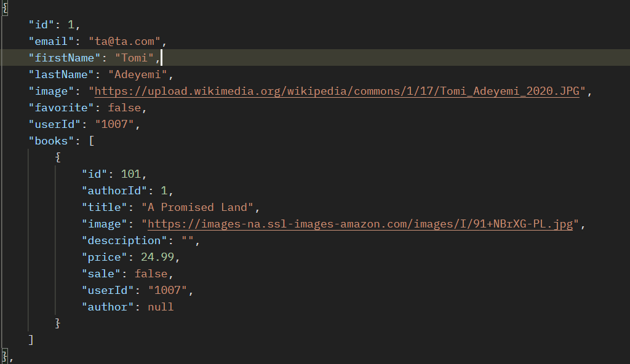This screenshot has height=364, width=630.
Task: Click the top-level "id" key on the first line
Action: coord(41,25)
